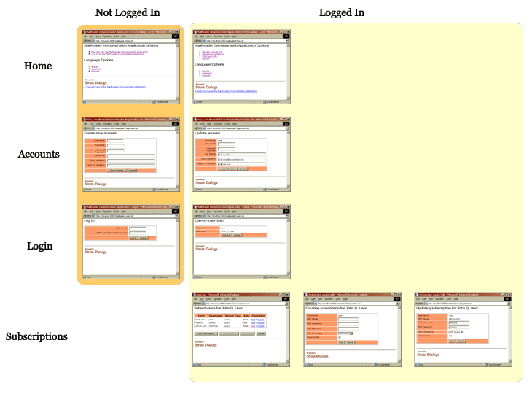Click title bar IE icon of Create new account window
This screenshot has height=394, width=532.
[85, 119]
